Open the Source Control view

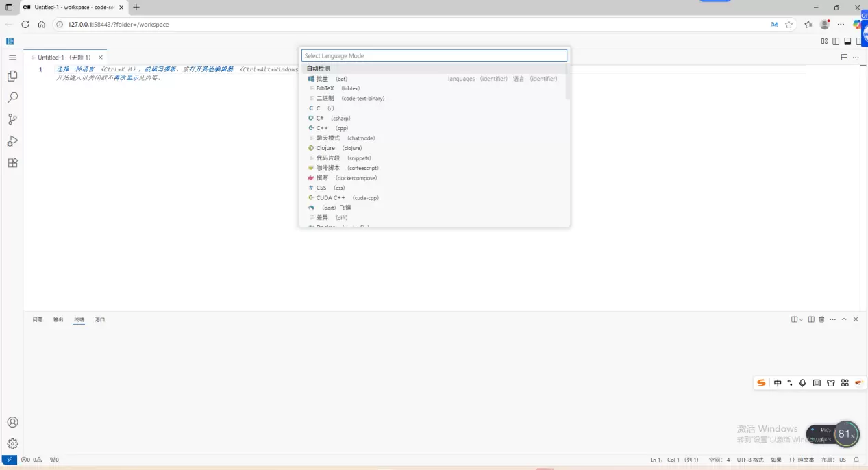coord(12,119)
